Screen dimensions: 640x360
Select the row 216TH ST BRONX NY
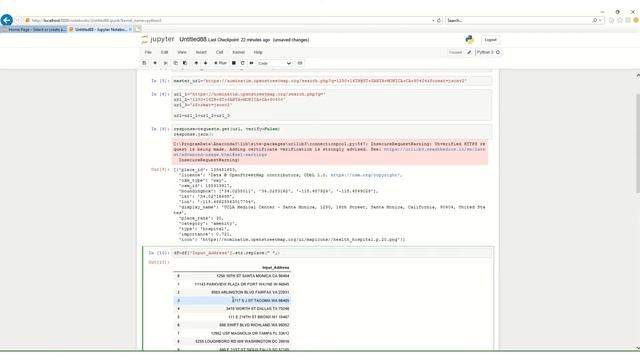232,317
